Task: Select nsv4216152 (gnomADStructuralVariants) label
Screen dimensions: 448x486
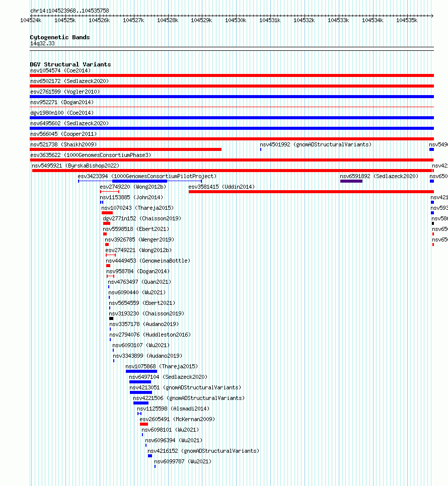Action: pyautogui.click(x=203, y=450)
